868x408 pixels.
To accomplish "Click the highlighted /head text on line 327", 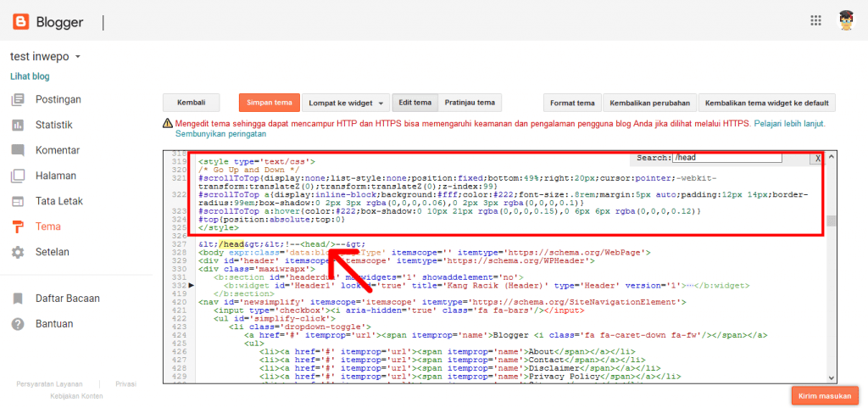I will tap(231, 243).
